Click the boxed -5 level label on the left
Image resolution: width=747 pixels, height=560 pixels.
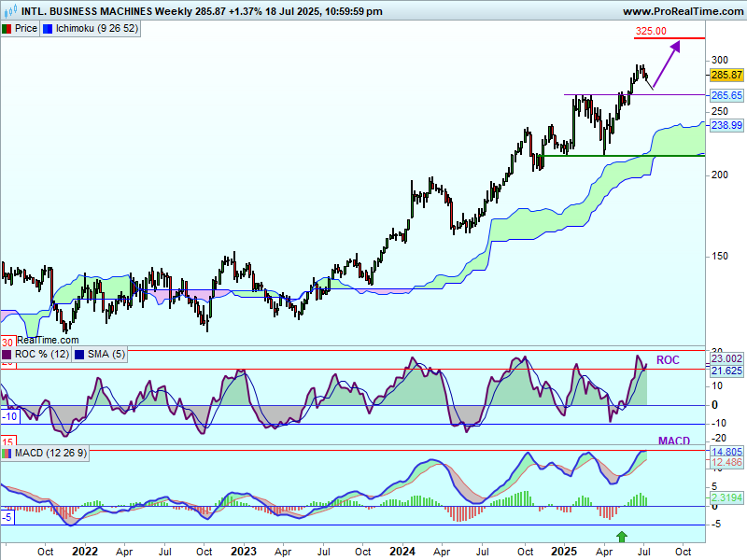[x=7, y=517]
